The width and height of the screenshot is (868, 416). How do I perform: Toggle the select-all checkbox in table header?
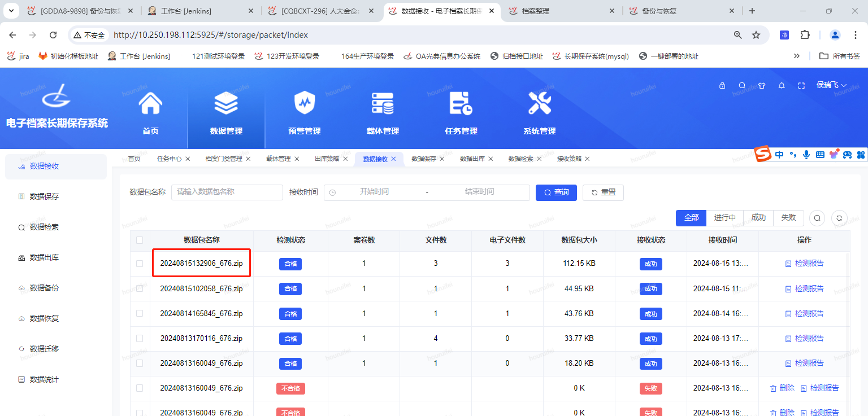coord(140,240)
